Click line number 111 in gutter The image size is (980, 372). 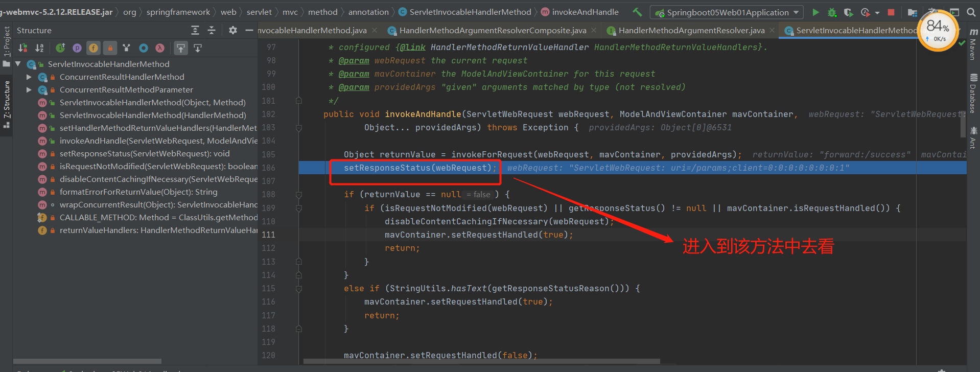coord(268,235)
